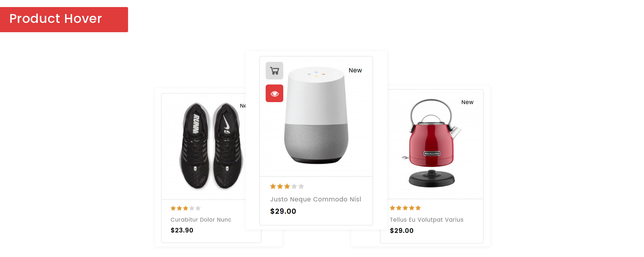The width and height of the screenshot is (644, 257).
Task: Click the last star of the kettle rating
Action: click(x=418, y=208)
